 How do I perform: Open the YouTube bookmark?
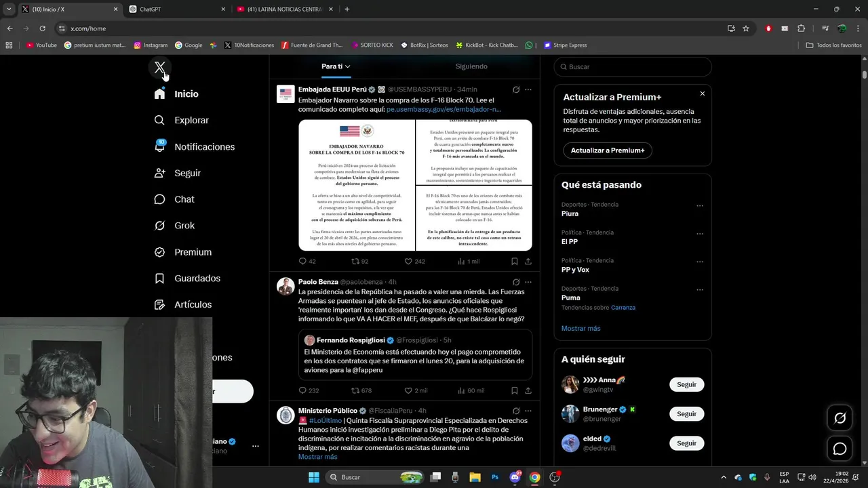tap(41, 45)
